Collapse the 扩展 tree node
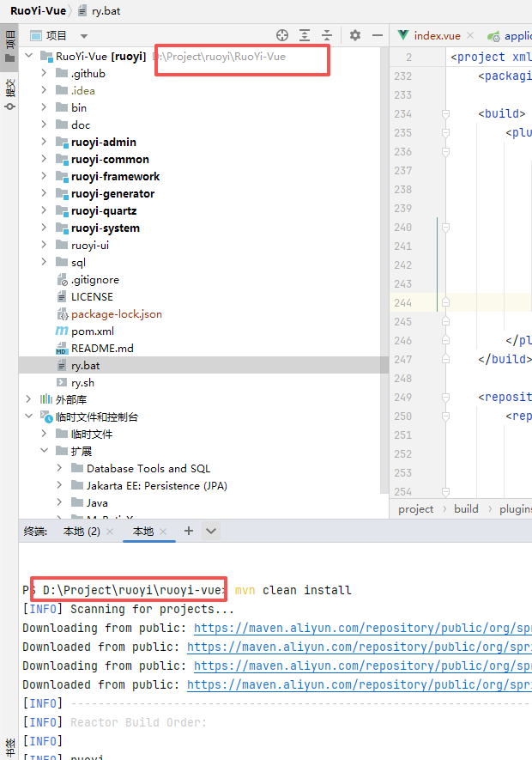 [45, 451]
